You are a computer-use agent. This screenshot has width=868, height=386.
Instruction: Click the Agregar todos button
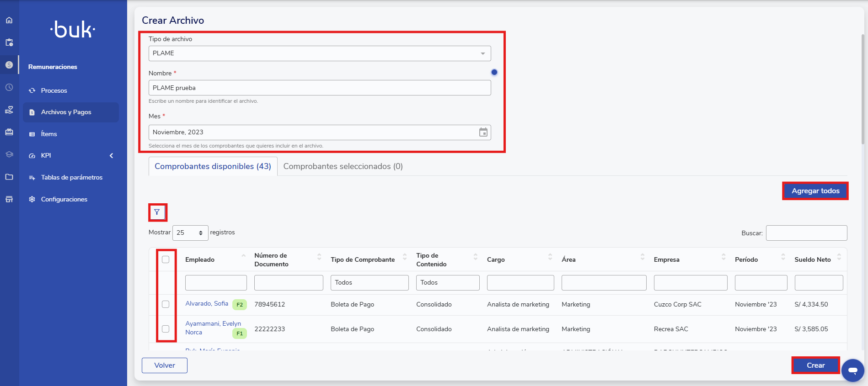click(815, 191)
